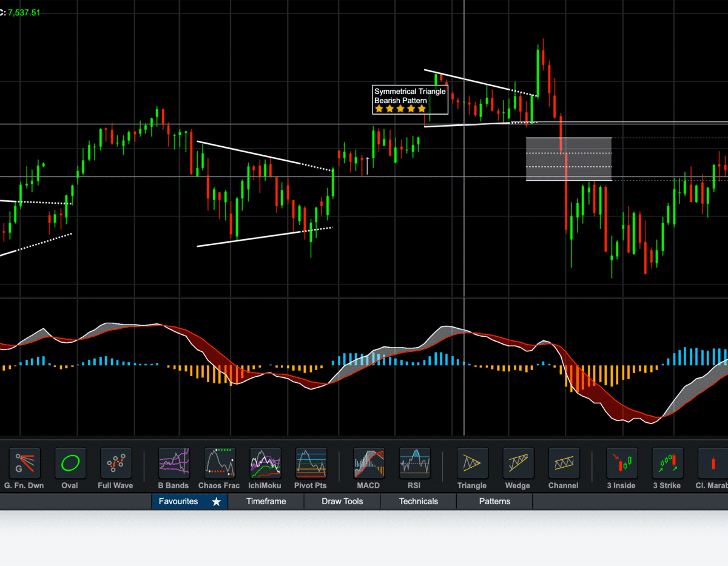Toggle the Favourites star
Screen dimensions: 728x566
point(216,501)
